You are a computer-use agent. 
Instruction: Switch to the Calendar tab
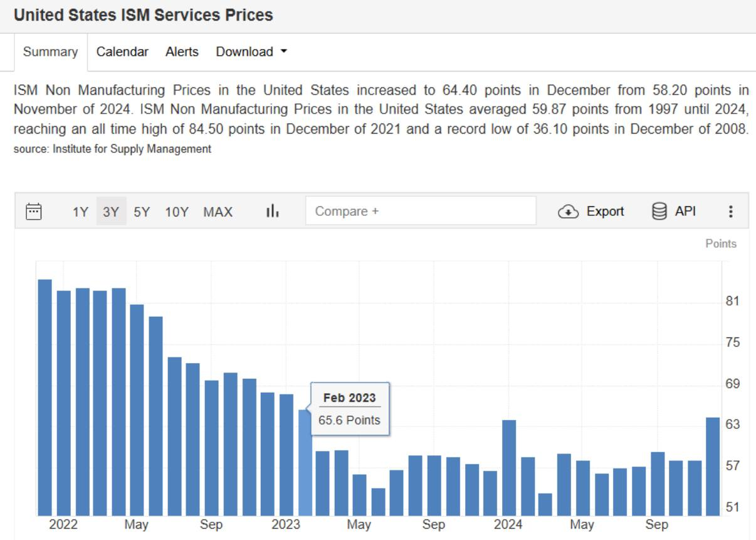[x=122, y=52]
